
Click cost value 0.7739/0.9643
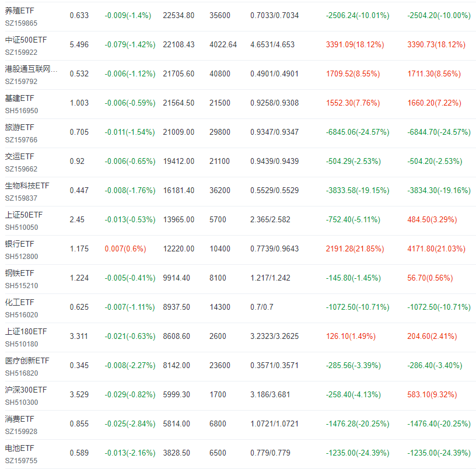pos(274,249)
